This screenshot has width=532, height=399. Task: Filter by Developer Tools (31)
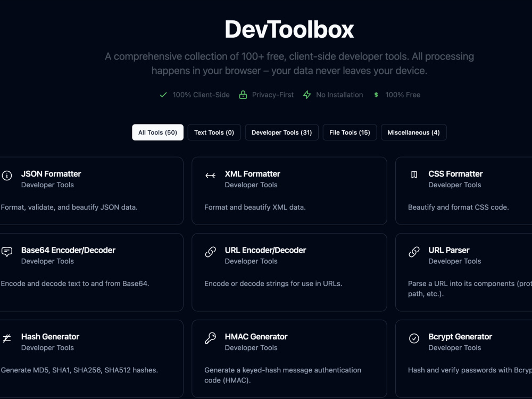281,132
